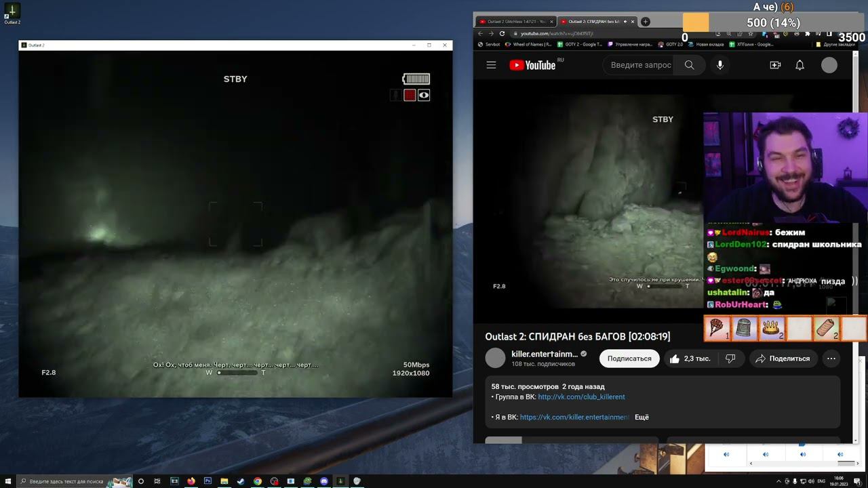Toggle the third speaker button in mixer

803,454
